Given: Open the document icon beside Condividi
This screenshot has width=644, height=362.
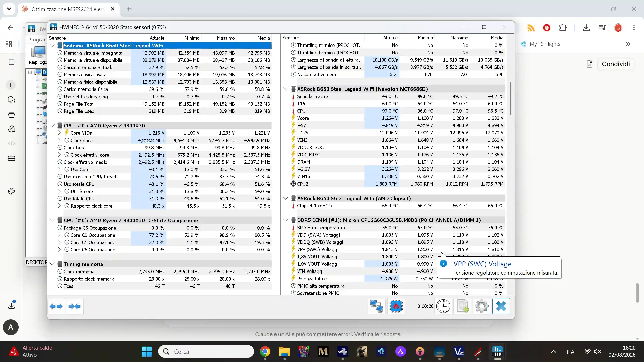Looking at the screenshot, I should pyautogui.click(x=589, y=64).
